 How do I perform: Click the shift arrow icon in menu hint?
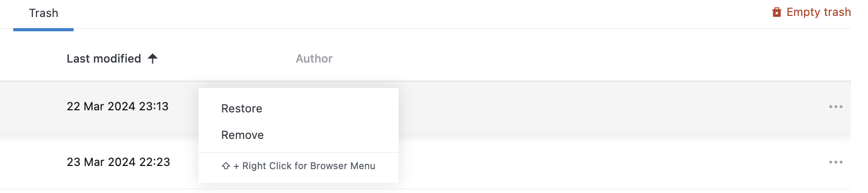click(226, 166)
